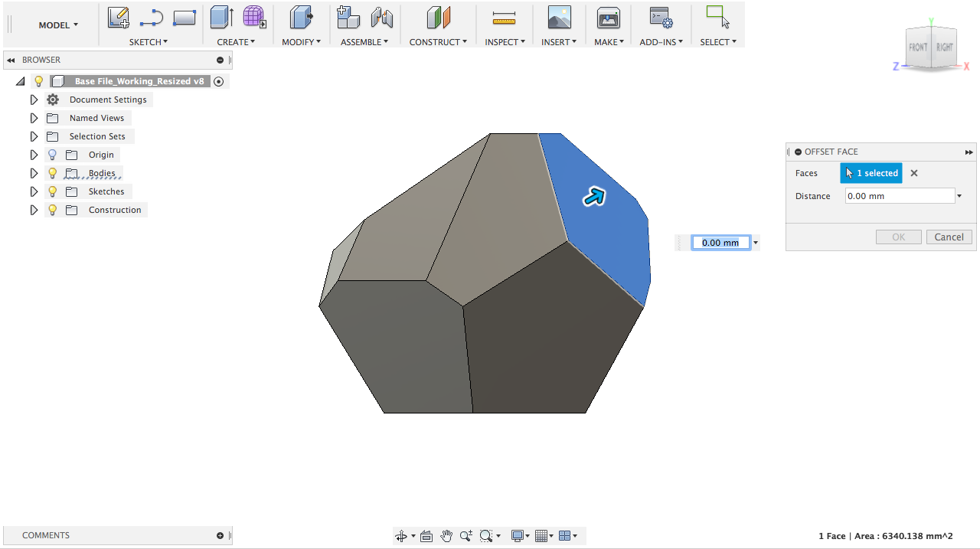Open the 3D Print Make icon
This screenshot has width=980, height=549.
coord(608,17)
